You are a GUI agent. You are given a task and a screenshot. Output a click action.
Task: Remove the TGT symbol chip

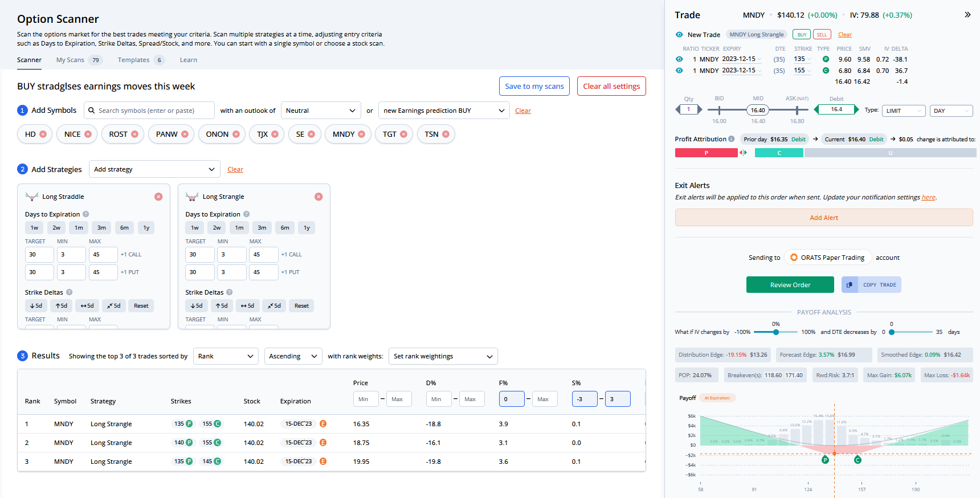[403, 134]
